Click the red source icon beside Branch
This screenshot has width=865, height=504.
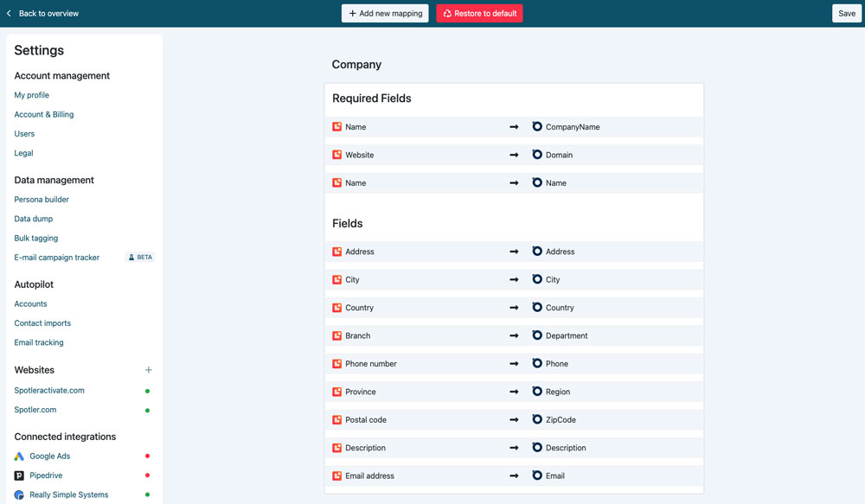coord(337,335)
